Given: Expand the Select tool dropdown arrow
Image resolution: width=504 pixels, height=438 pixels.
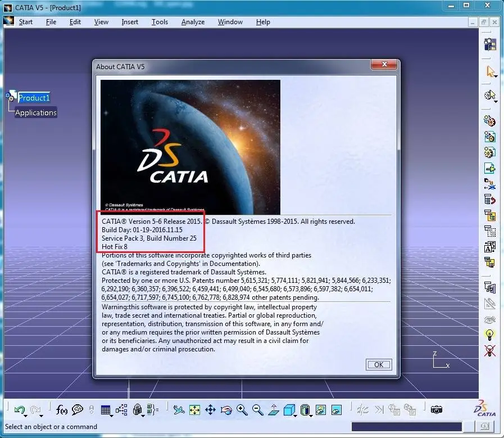Looking at the screenshot, I should tap(496, 76).
